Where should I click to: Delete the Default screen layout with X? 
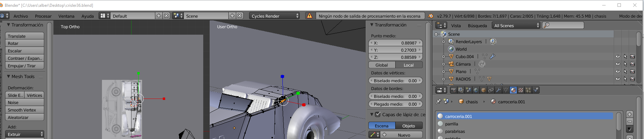pos(166,16)
